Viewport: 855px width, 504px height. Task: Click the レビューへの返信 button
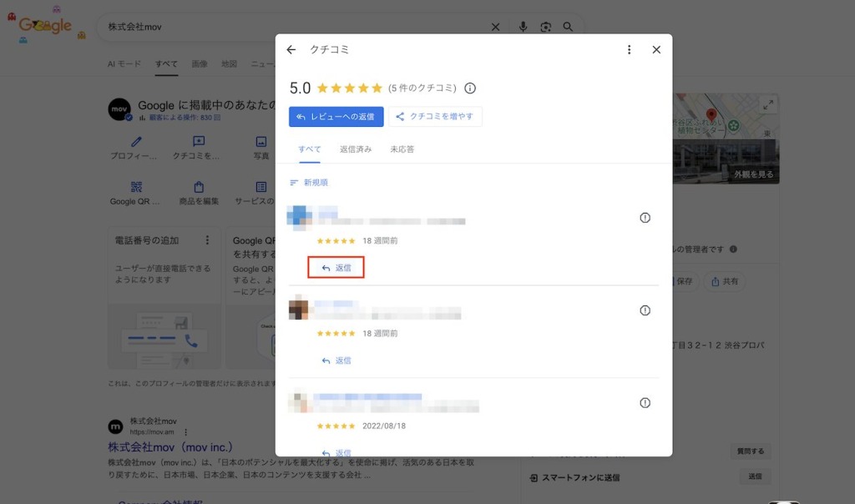coord(336,117)
